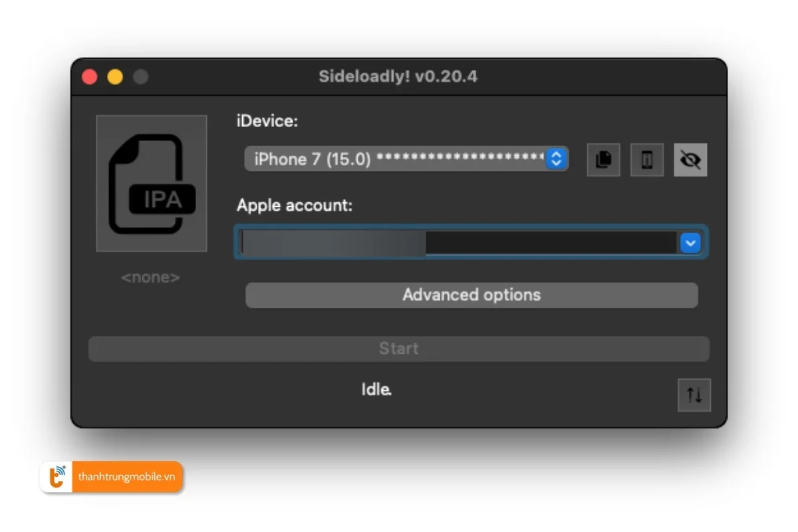The image size is (798, 532).
Task: Click the grayed-out zoom window button
Action: 140,77
